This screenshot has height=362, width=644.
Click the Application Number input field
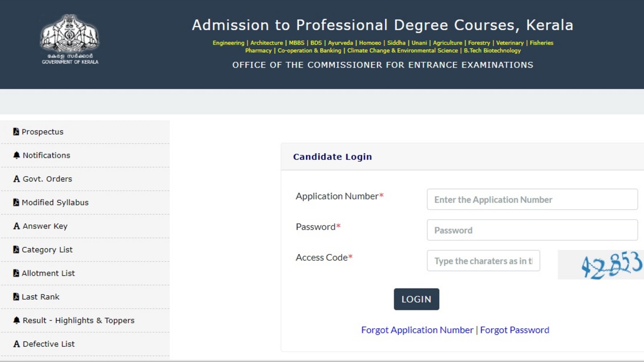tap(532, 199)
